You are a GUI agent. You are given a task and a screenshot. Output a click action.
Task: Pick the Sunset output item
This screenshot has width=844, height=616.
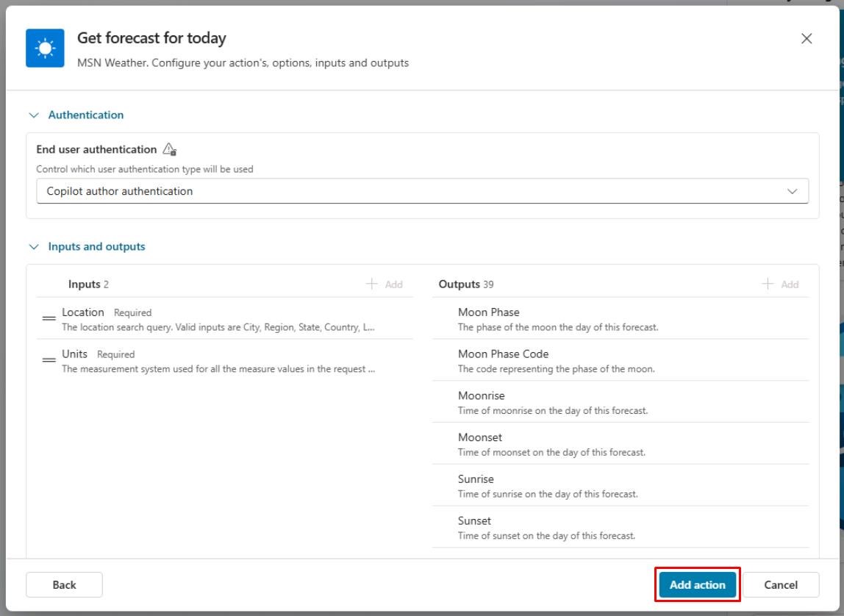coord(620,528)
